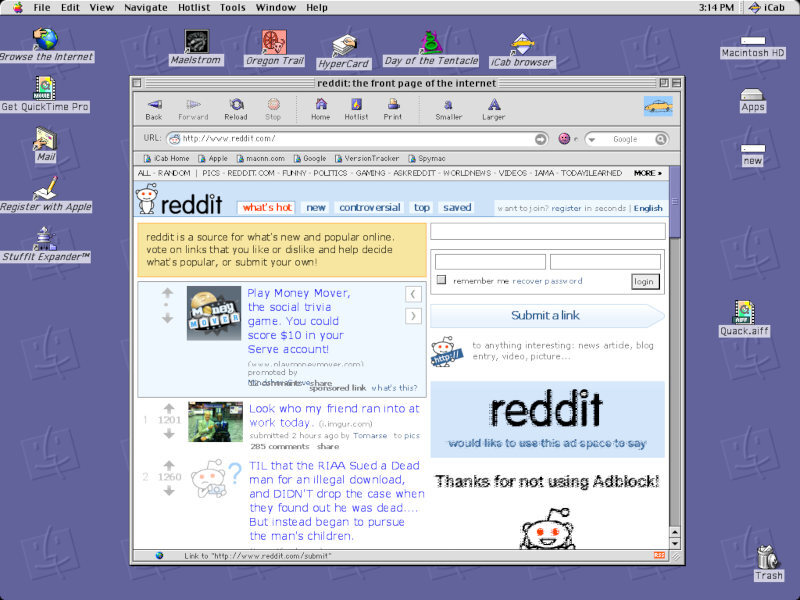This screenshot has width=800, height=600.
Task: Click the Home toolbar icon
Action: 319,108
